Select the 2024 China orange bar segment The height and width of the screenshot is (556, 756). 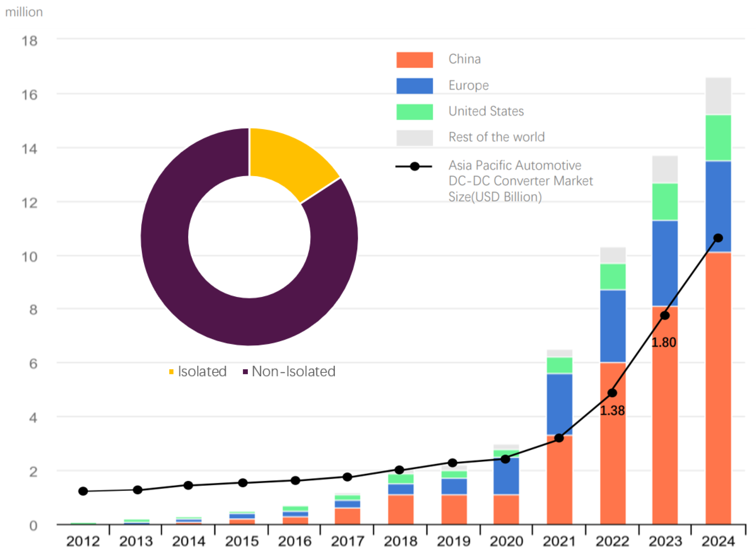click(x=718, y=388)
